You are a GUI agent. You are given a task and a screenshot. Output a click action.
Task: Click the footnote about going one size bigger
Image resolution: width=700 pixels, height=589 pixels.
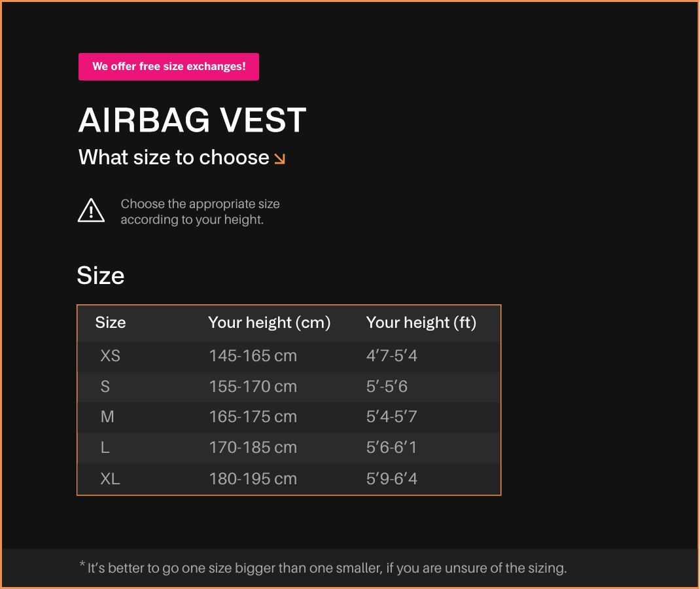[x=323, y=567]
